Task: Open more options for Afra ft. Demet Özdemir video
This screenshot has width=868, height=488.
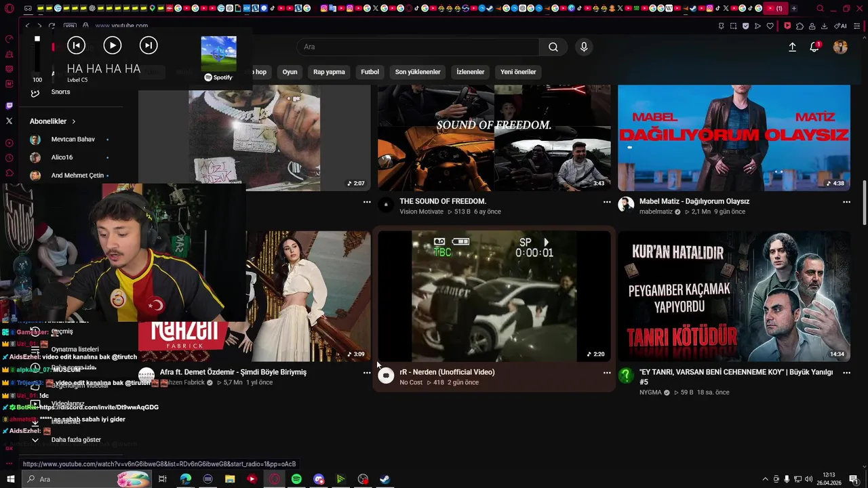Action: (367, 373)
